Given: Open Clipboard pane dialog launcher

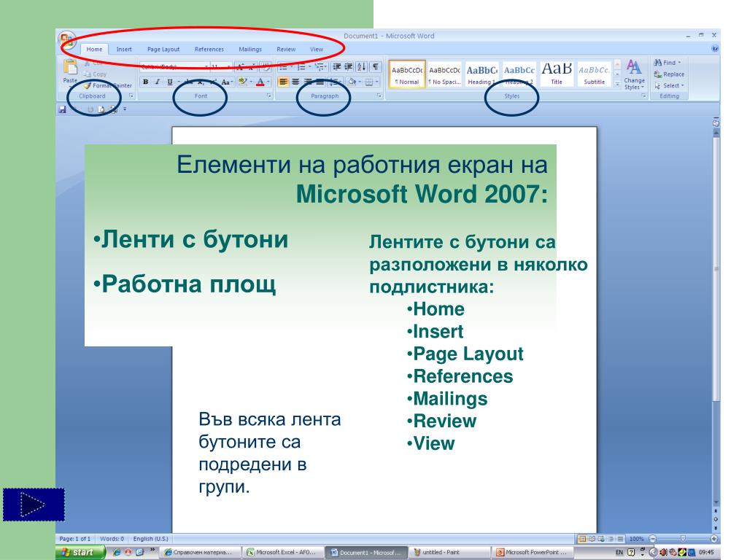Looking at the screenshot, I should [131, 96].
